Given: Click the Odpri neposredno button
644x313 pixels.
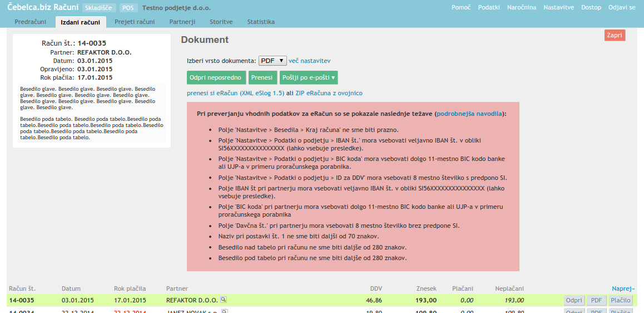Looking at the screenshot, I should click(216, 78).
